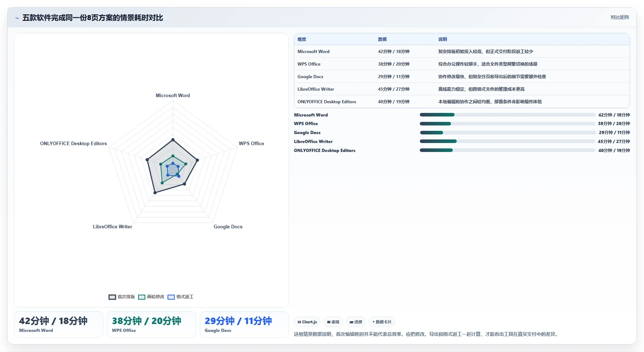This screenshot has height=352, width=644.
Task: Click the LibreOffice Writer radar axis label
Action: [x=112, y=227]
